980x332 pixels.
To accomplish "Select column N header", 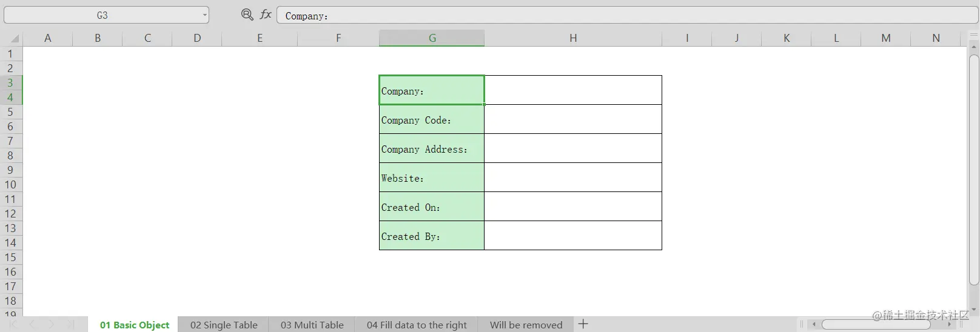I will coord(936,38).
